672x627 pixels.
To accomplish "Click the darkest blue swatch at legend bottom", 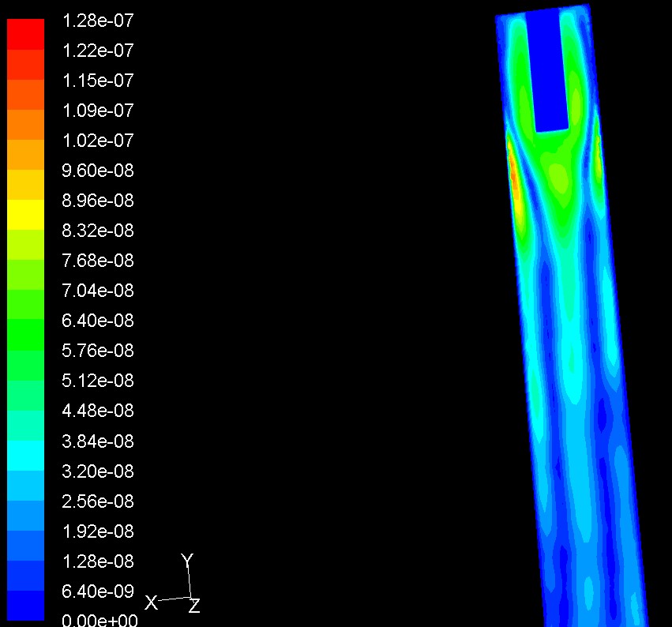I will [25, 605].
